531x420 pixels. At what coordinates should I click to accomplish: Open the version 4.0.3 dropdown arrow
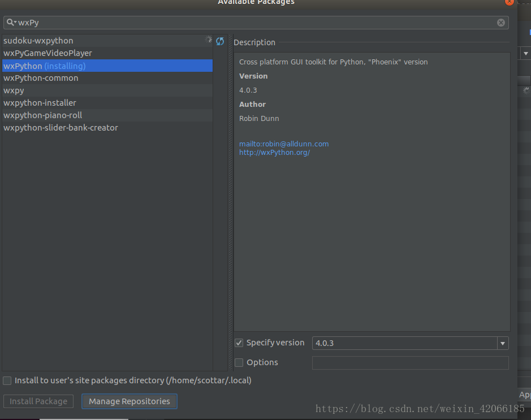coord(503,343)
